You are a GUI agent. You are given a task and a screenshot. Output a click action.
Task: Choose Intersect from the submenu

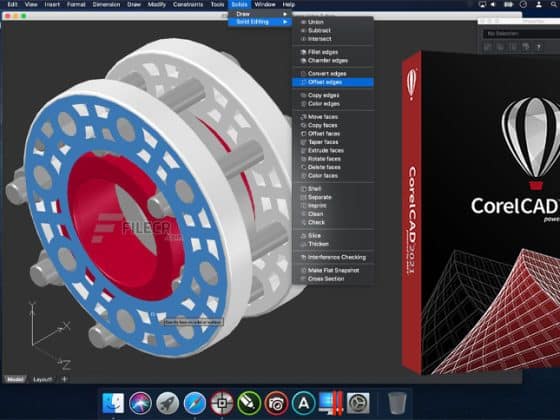click(x=333, y=39)
